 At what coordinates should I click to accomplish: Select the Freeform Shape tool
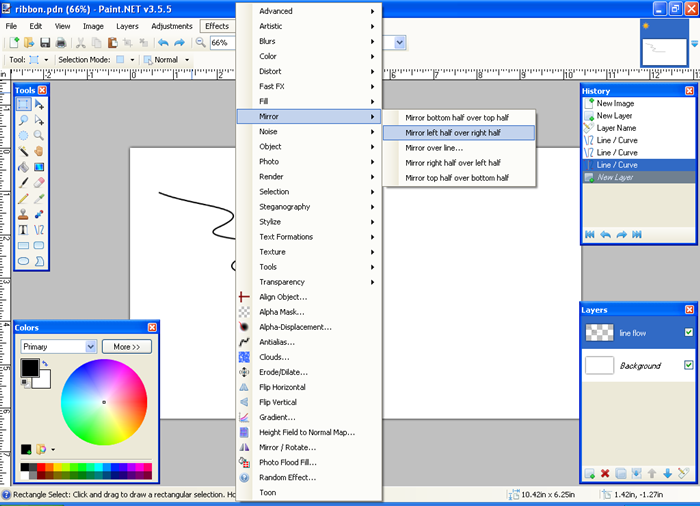(x=39, y=261)
